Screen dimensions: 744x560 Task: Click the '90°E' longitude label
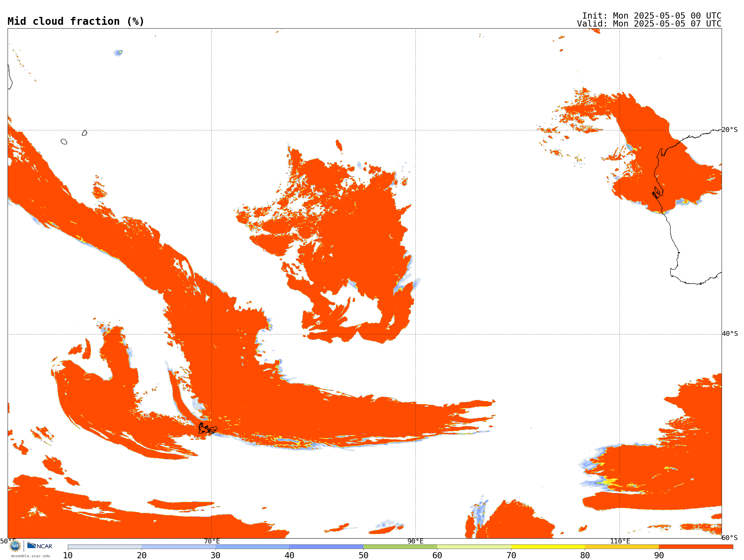tap(415, 541)
